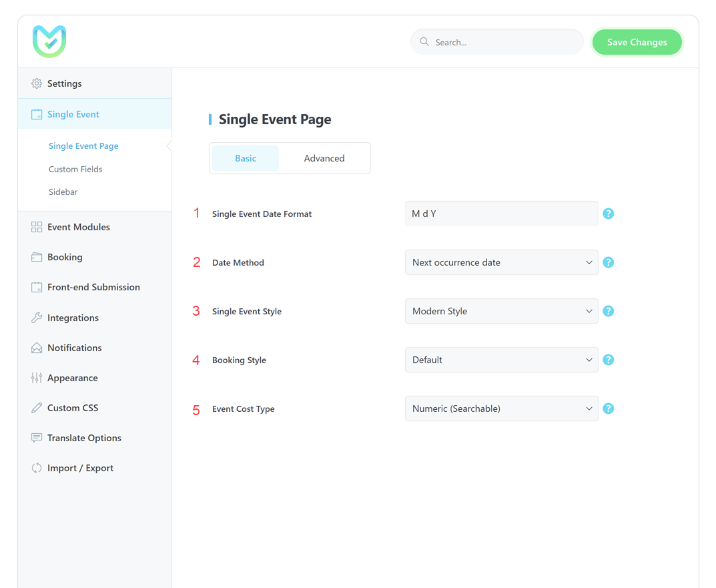Open the Date Method dropdown
This screenshot has width=716, height=588.
[x=501, y=262]
